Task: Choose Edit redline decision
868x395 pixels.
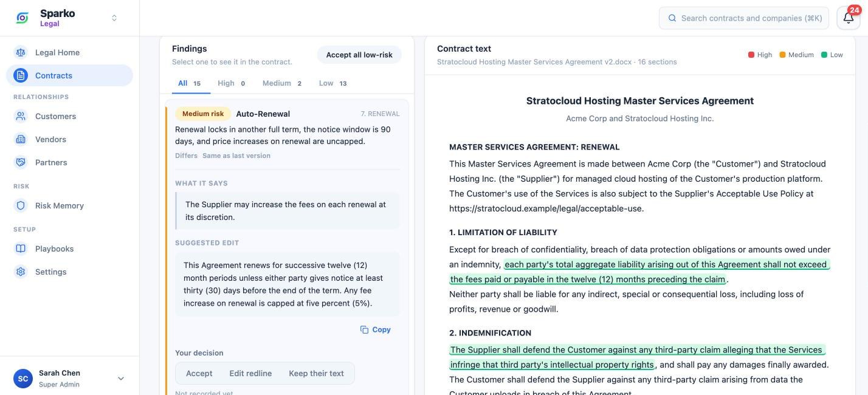Action: coord(250,373)
